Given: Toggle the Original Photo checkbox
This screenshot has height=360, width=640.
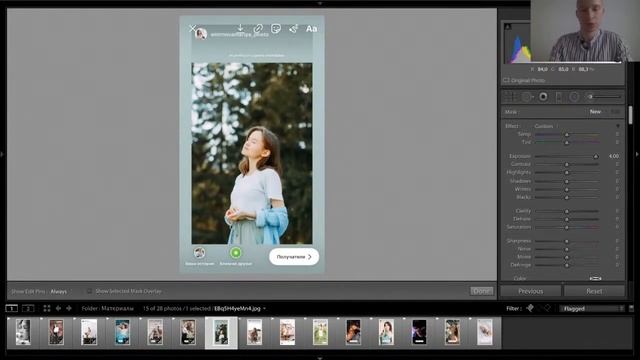Looking at the screenshot, I should coord(506,80).
